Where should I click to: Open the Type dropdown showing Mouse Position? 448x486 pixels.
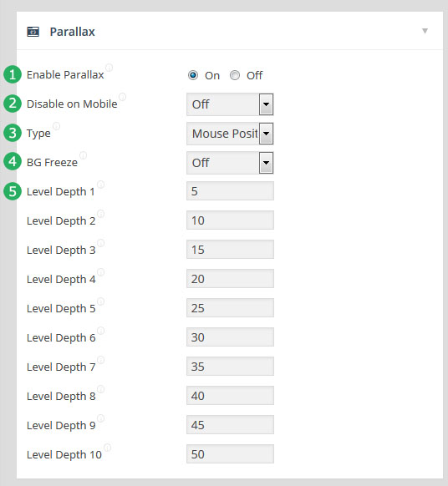coord(230,134)
